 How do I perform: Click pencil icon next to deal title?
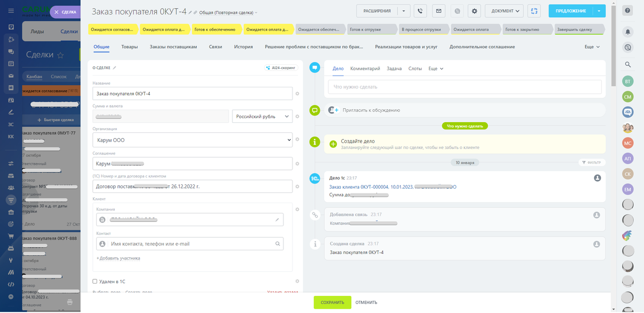(189, 12)
